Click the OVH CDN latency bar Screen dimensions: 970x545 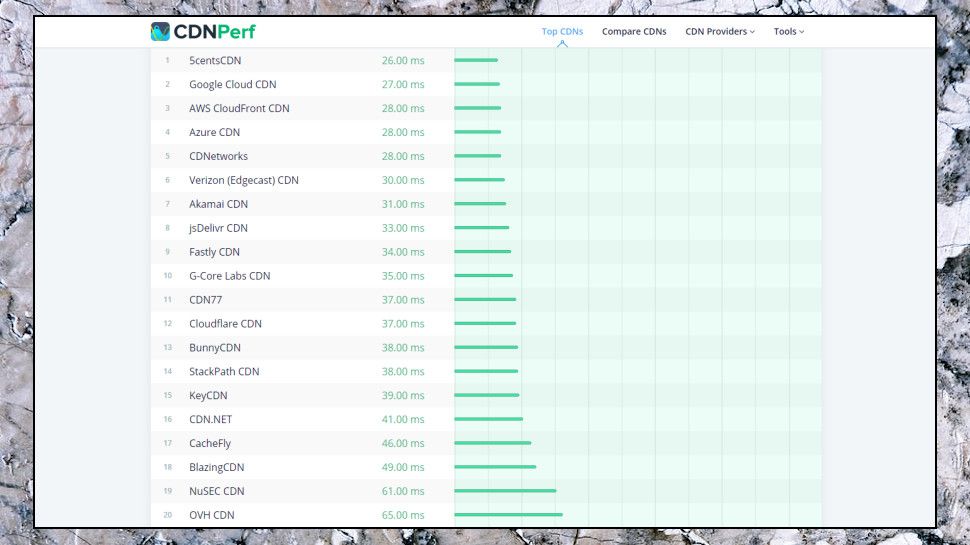(509, 515)
